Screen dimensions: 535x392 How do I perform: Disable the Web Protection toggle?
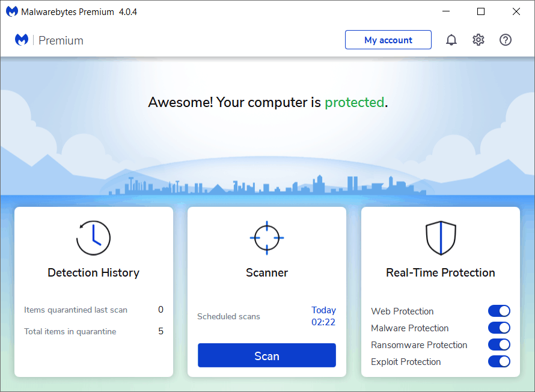tap(499, 311)
